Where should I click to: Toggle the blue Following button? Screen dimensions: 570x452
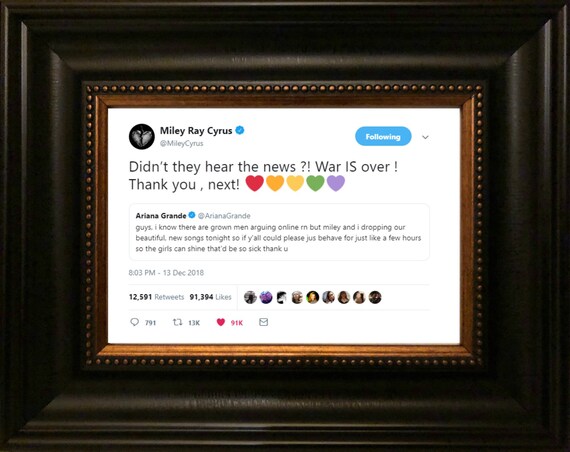click(x=383, y=136)
